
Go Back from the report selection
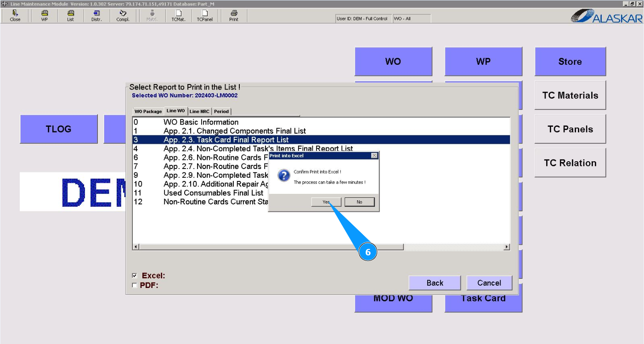pyautogui.click(x=435, y=283)
